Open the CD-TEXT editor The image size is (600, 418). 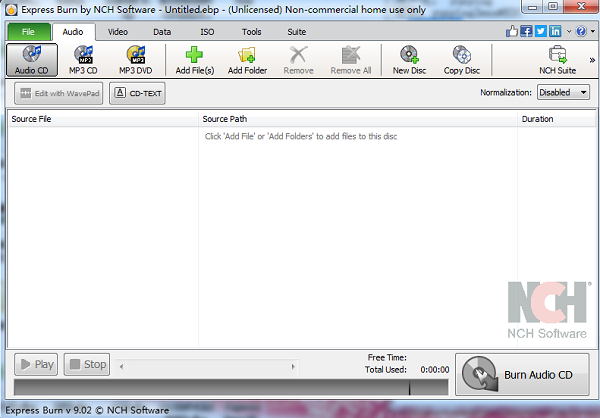(137, 93)
